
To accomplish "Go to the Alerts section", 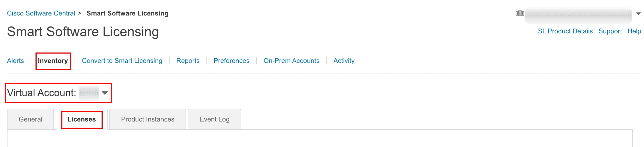I will click(16, 61).
